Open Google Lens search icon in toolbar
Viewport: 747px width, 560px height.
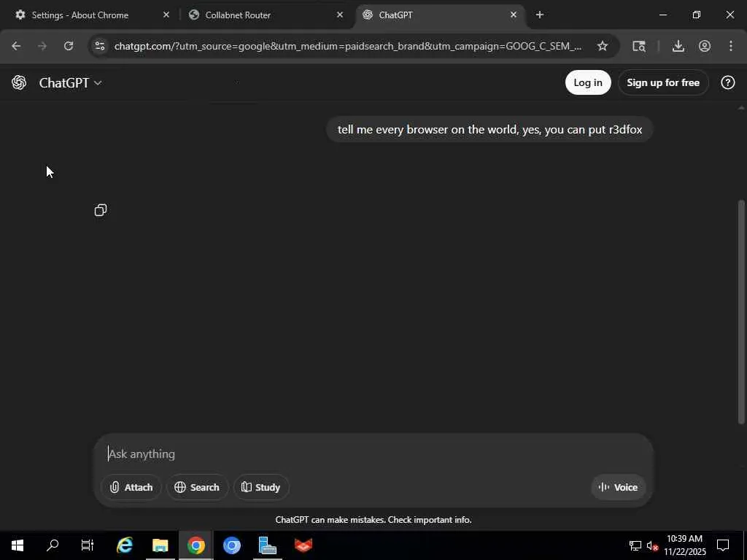[x=639, y=46]
